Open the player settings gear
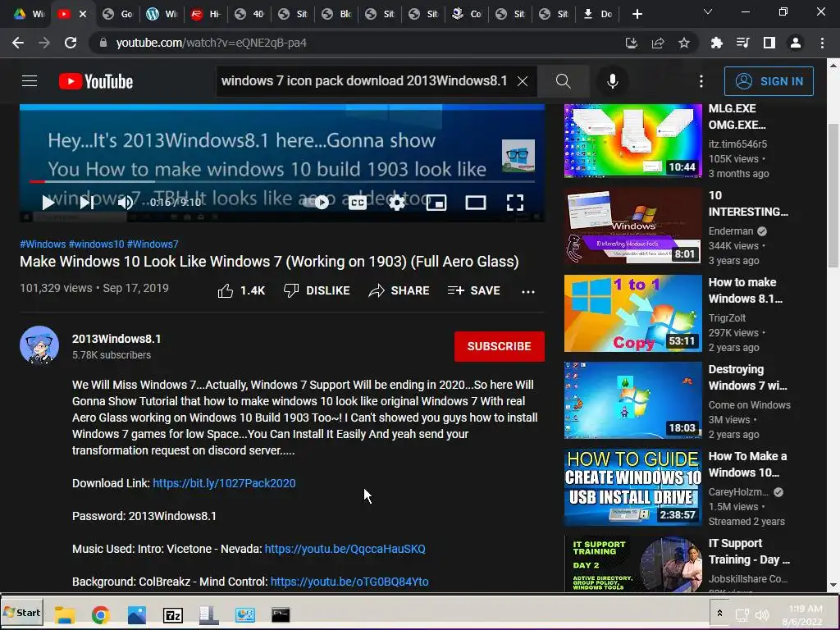Image resolution: width=840 pixels, height=630 pixels. (x=396, y=203)
